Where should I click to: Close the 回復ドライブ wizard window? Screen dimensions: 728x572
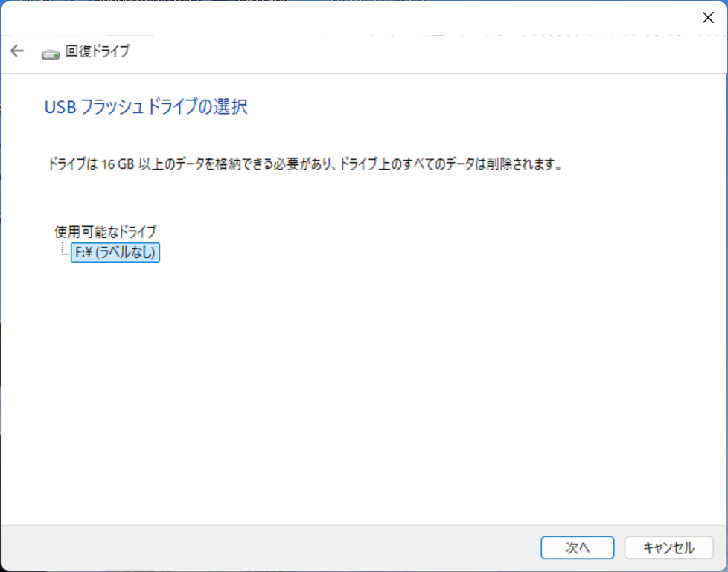[708, 19]
